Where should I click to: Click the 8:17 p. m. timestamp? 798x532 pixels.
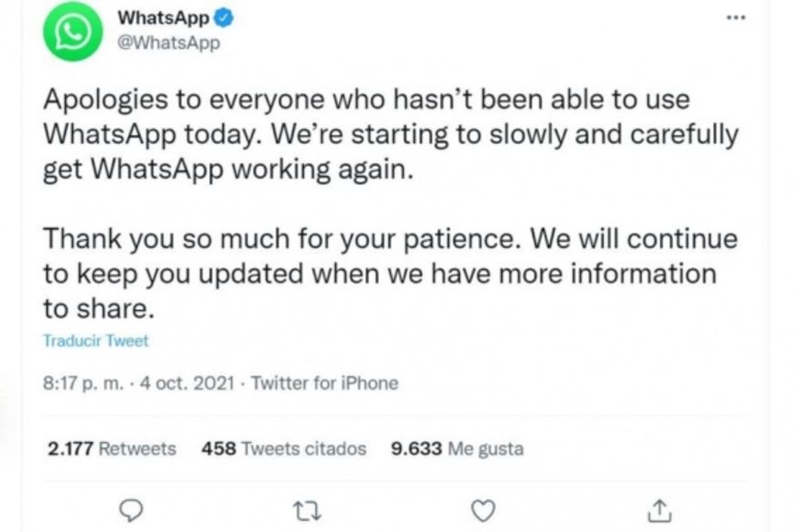pos(82,383)
